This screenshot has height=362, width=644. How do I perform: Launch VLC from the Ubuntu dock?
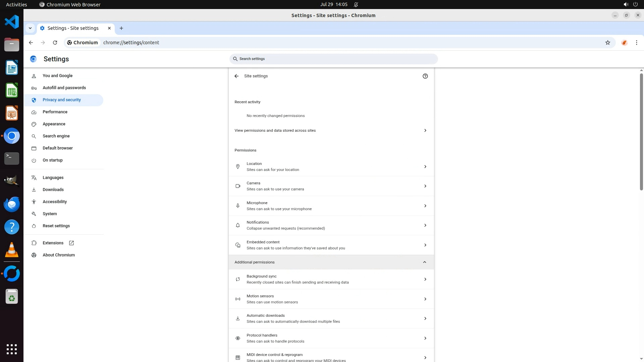12,250
